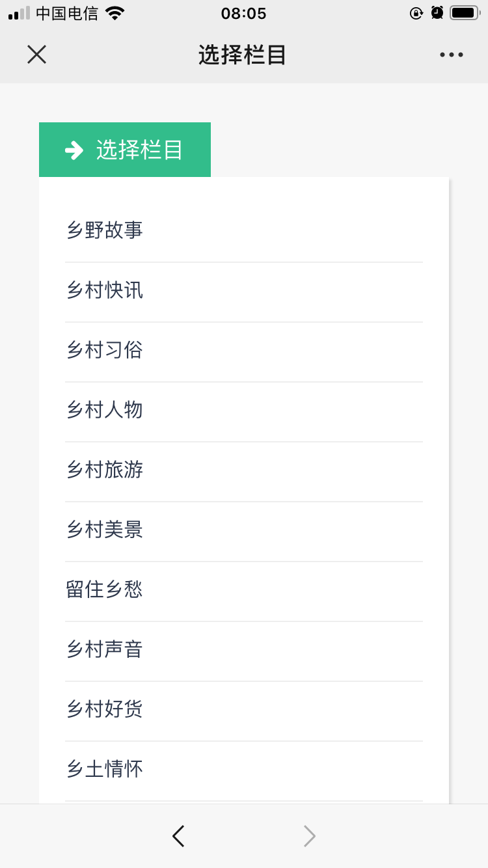The width and height of the screenshot is (488, 868).
Task: Tap the back arrow in bottom bar
Action: [178, 836]
